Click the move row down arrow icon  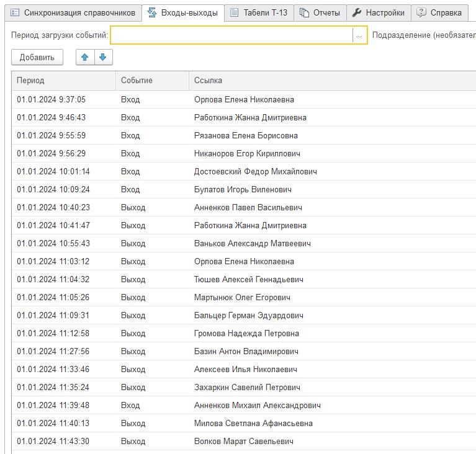[x=103, y=58]
